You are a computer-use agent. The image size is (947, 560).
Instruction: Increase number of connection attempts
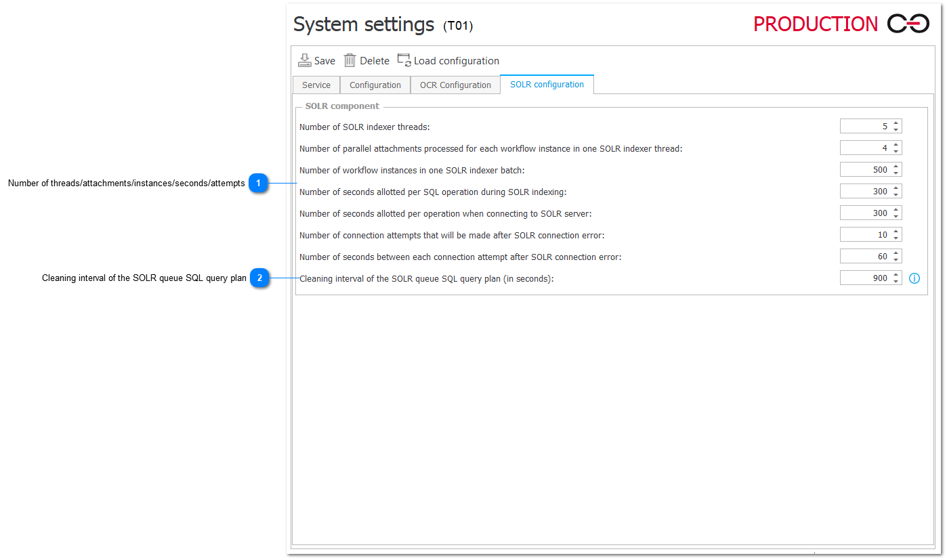[896, 232]
